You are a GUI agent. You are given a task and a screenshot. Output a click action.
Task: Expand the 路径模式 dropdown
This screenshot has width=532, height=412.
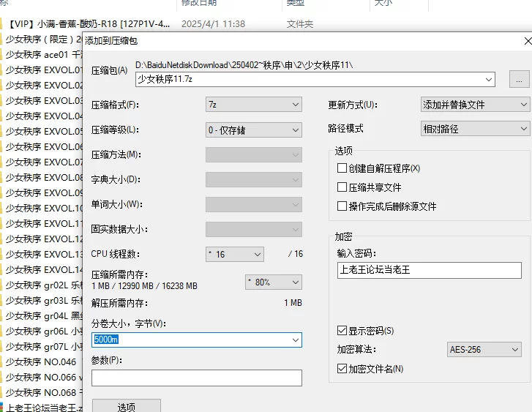[475, 129]
